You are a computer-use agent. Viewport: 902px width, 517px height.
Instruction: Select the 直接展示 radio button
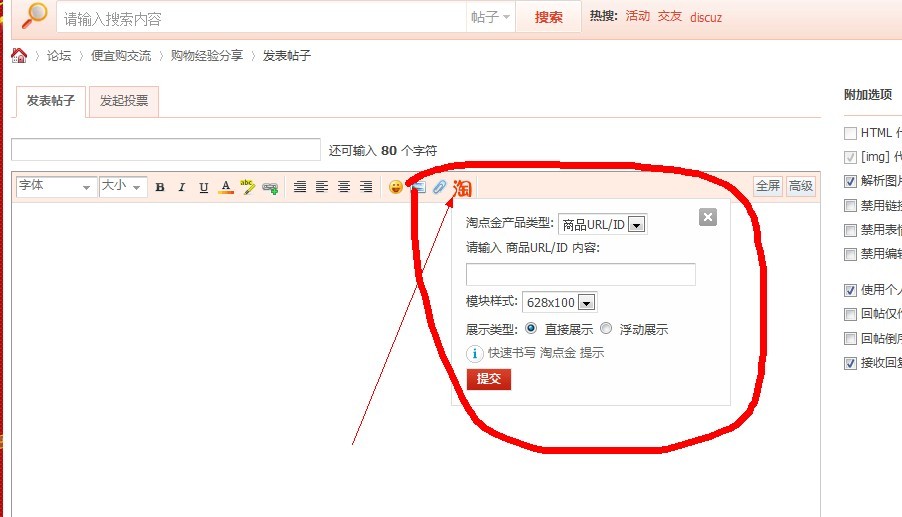[x=530, y=328]
